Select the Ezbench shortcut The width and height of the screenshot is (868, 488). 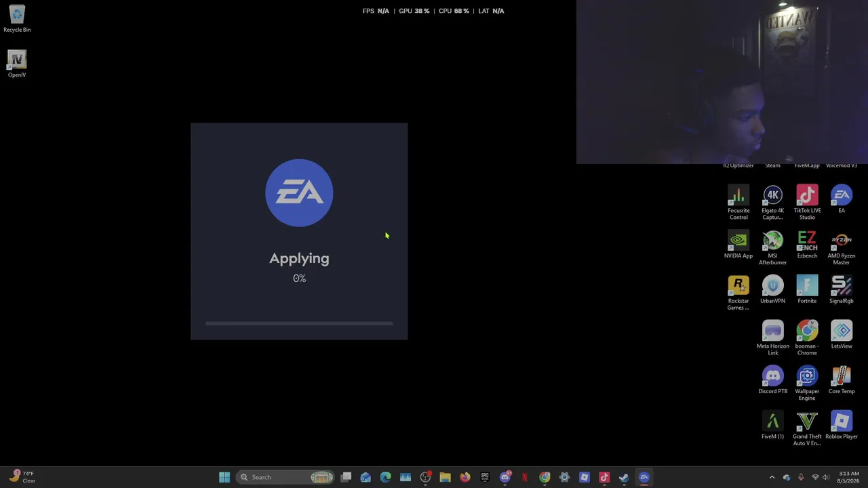807,245
